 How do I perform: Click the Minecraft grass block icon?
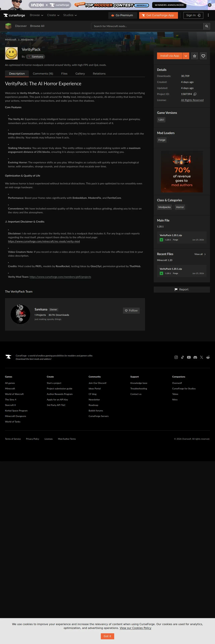point(8,26)
